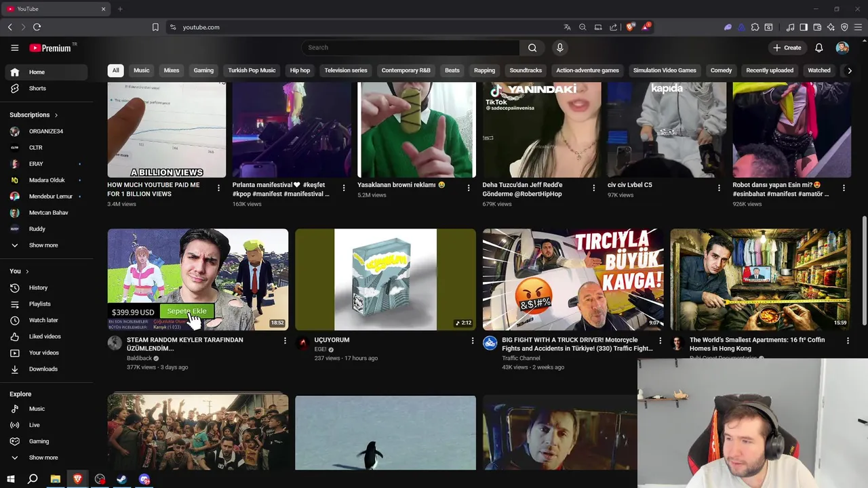The image size is (868, 488).
Task: Open the A BILLION VIEWS short thumbnail
Action: coord(167,130)
